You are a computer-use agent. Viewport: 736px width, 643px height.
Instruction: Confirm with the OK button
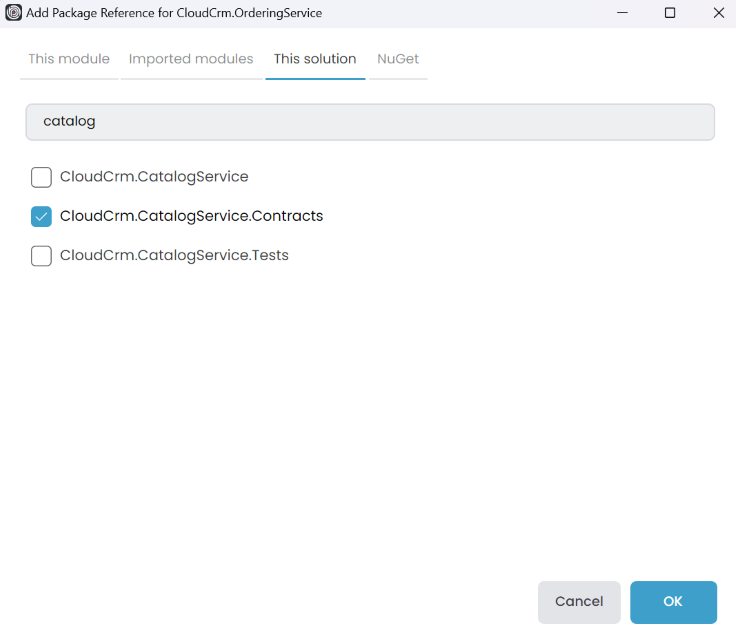(673, 602)
